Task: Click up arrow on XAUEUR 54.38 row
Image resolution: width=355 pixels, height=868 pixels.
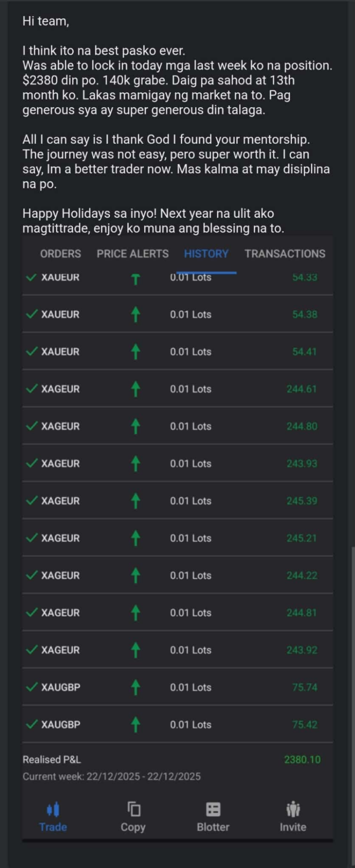Action: [135, 314]
